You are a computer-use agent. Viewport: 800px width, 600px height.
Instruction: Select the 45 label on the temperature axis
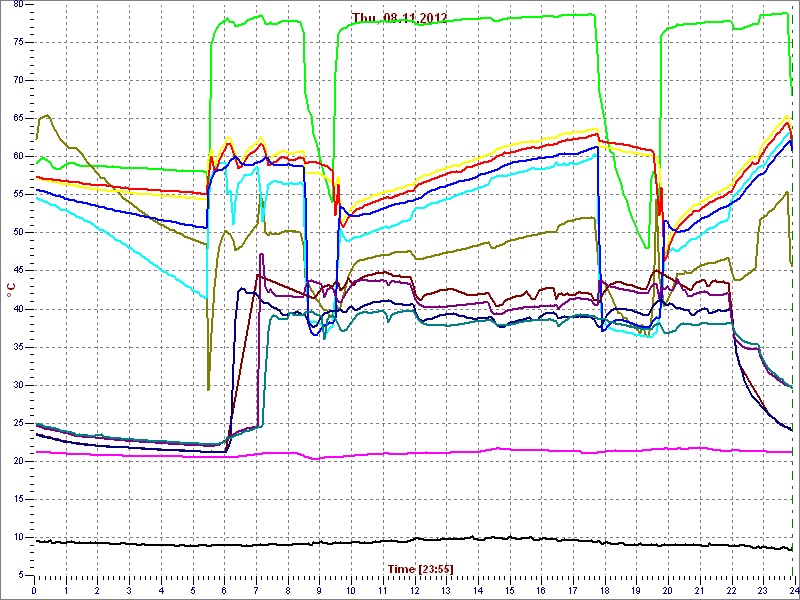click(17, 270)
